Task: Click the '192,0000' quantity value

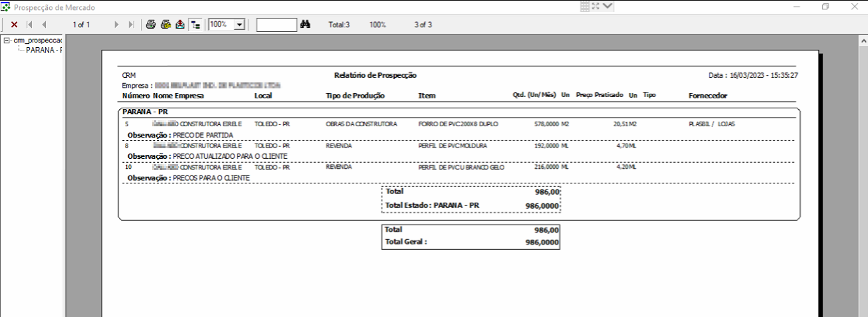Action: (546, 145)
